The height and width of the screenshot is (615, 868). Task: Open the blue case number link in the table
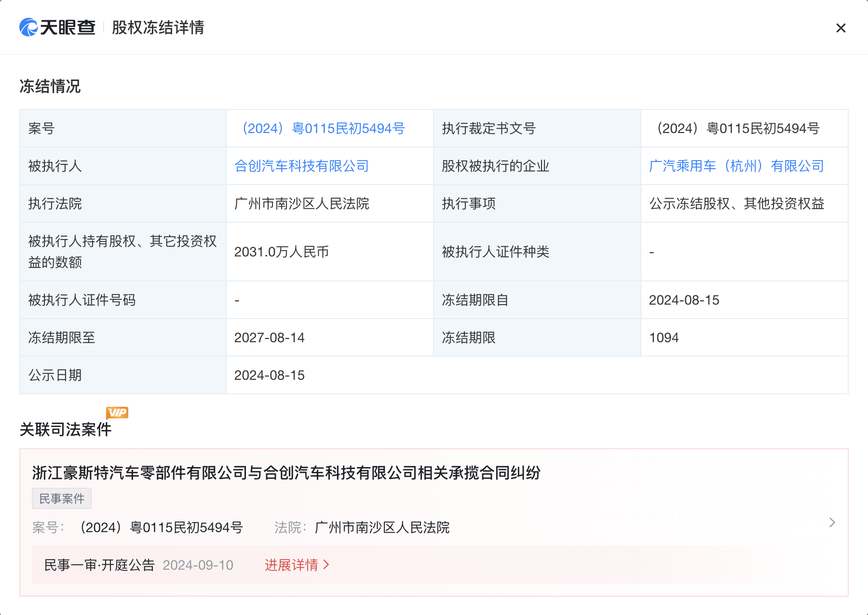322,129
